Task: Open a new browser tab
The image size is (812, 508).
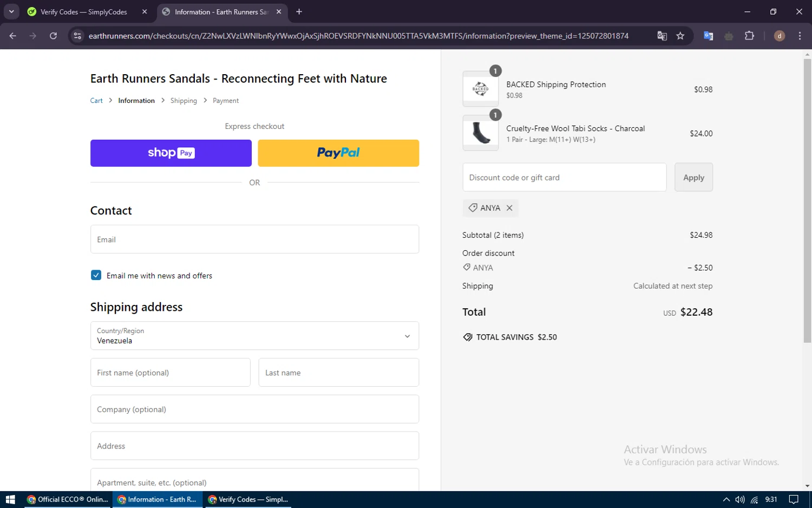Action: (299, 11)
